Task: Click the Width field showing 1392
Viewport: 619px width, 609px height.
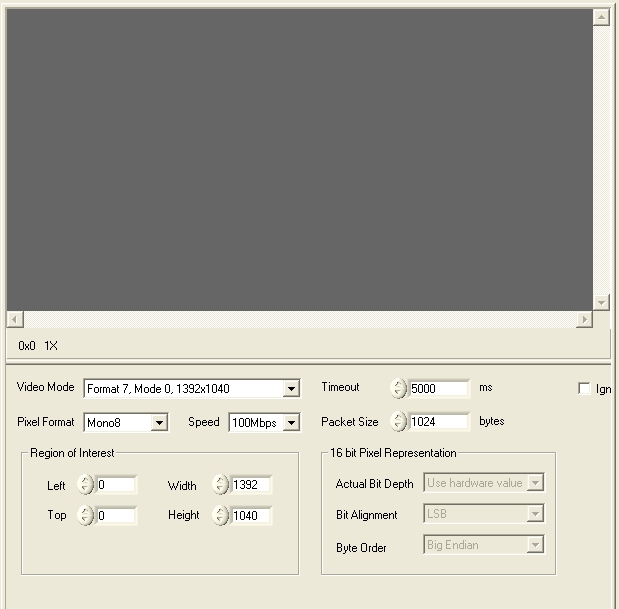Action: coord(251,484)
